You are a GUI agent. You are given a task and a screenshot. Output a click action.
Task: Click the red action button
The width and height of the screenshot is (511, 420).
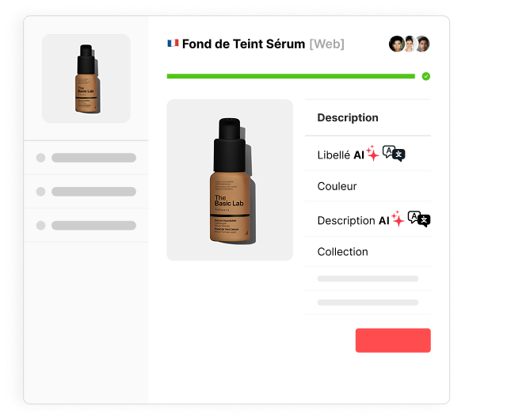[x=393, y=340]
